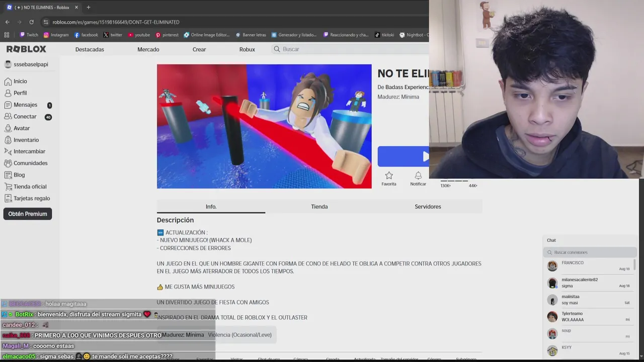
Task: Open the Badass Experience creator link
Action: point(407,87)
